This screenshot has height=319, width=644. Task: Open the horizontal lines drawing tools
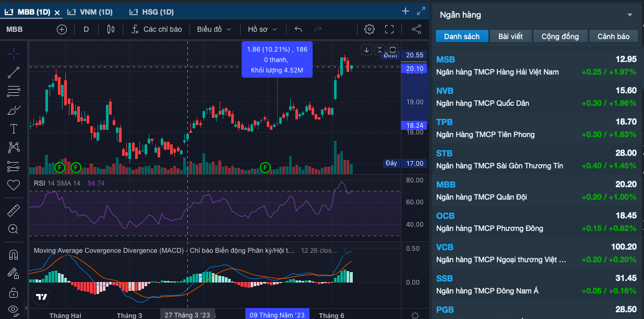click(14, 91)
